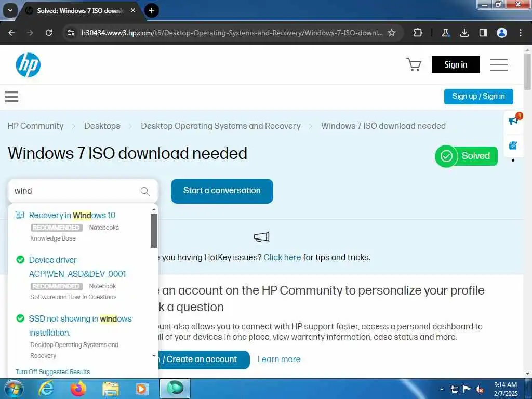The image size is (532, 399).
Task: Open a new browser tab
Action: [x=152, y=10]
